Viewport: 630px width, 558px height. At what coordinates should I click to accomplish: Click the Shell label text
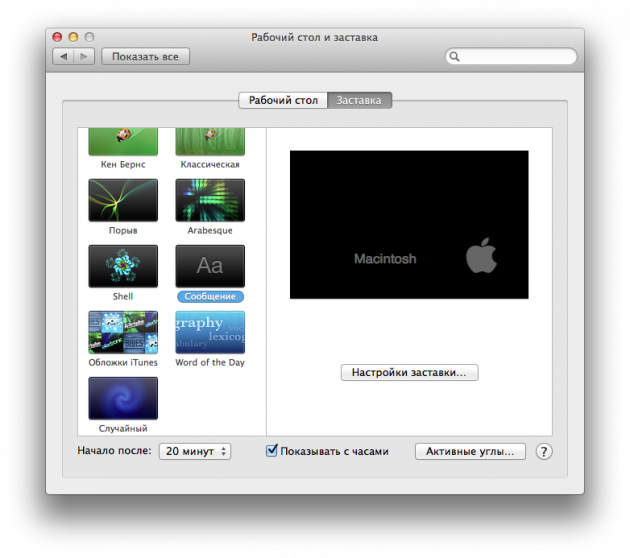point(123,296)
